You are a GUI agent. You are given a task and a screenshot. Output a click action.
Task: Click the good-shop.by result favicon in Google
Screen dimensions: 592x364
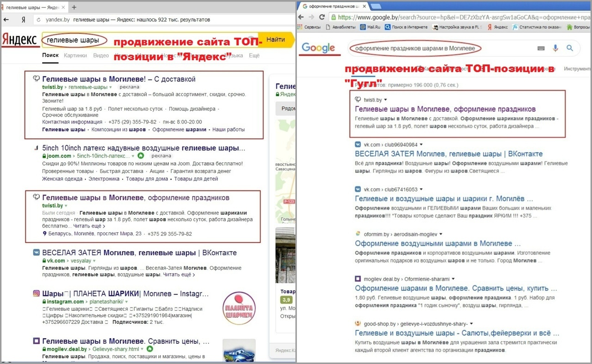[358, 324]
